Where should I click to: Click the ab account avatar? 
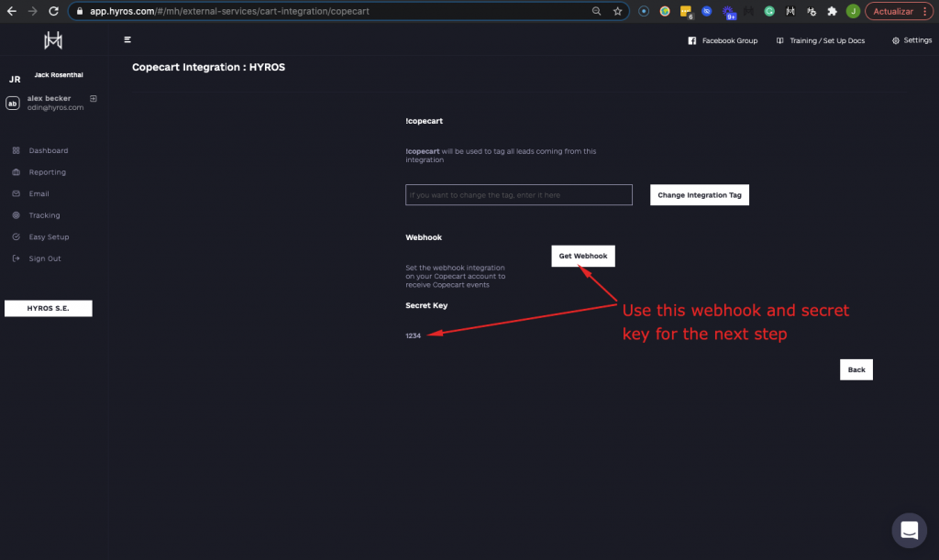(13, 103)
